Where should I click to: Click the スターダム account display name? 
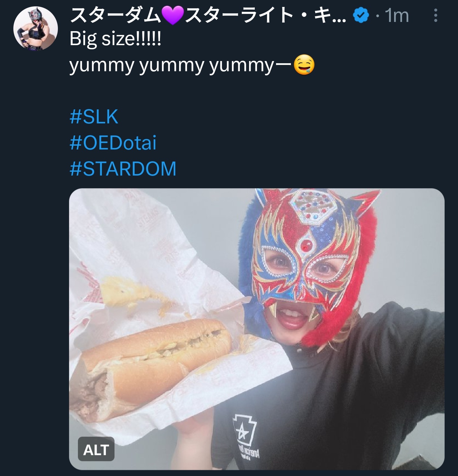[x=208, y=16]
